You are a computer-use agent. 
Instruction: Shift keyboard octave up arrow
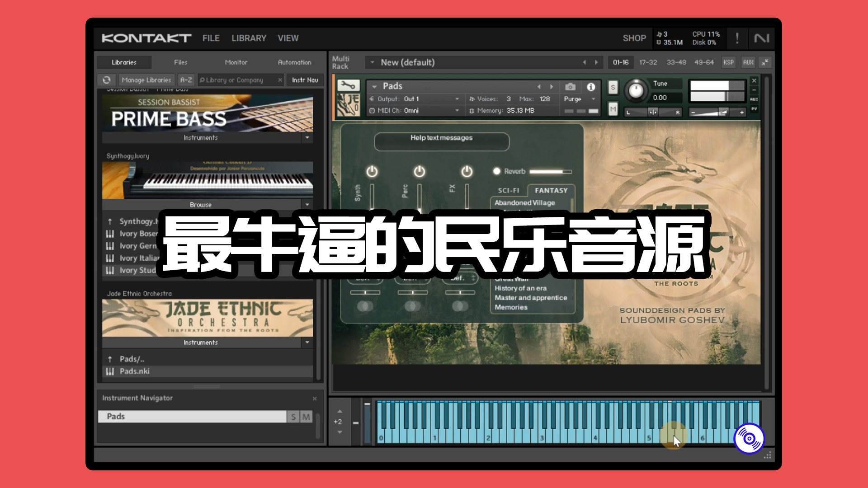340,411
